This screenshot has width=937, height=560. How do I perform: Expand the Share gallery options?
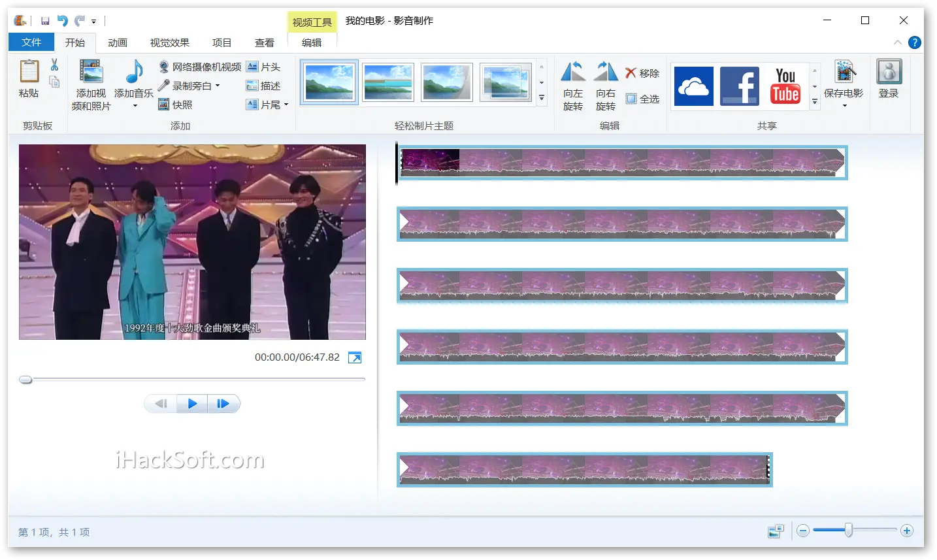coord(815,101)
